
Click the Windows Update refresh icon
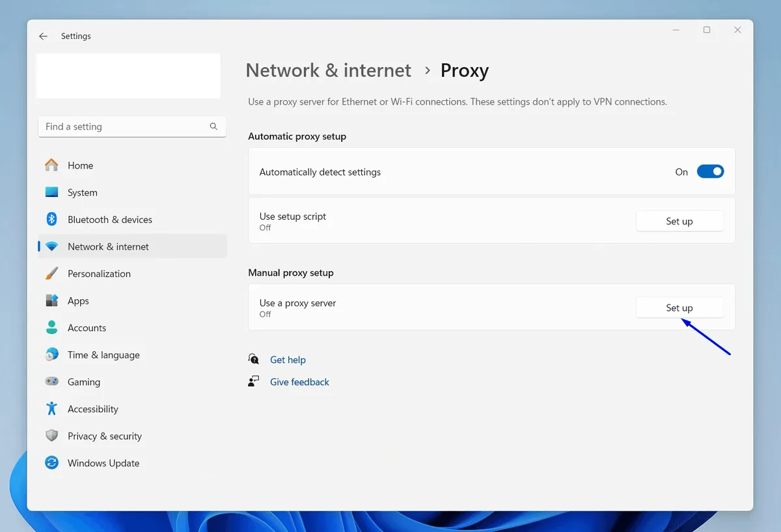point(51,463)
